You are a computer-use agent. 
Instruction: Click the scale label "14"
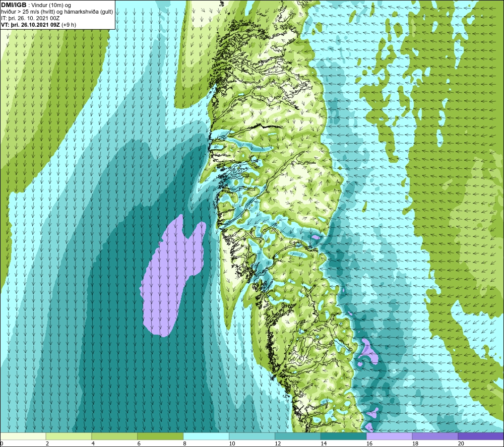(324, 443)
